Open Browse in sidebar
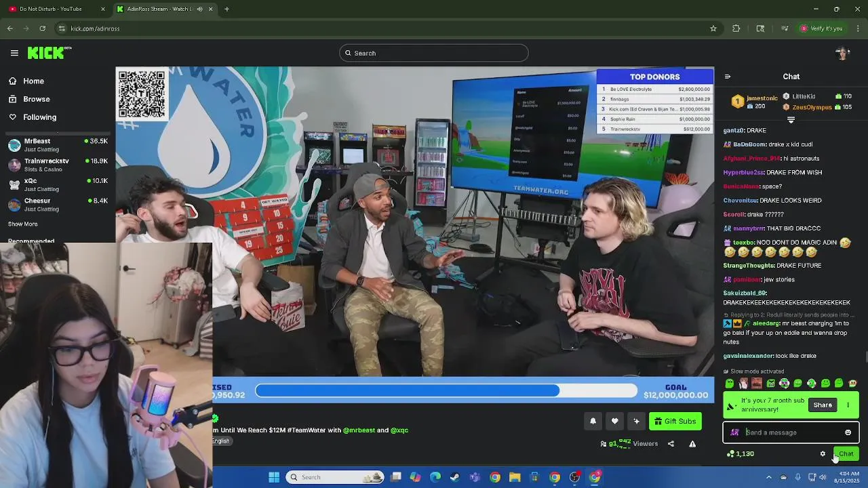The width and height of the screenshot is (868, 488). 29,99
